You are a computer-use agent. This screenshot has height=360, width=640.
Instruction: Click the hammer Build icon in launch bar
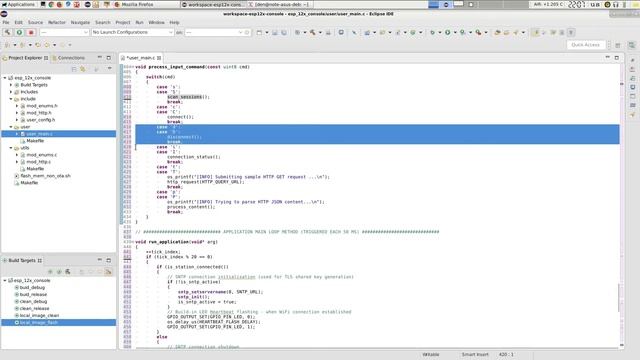click(7, 32)
